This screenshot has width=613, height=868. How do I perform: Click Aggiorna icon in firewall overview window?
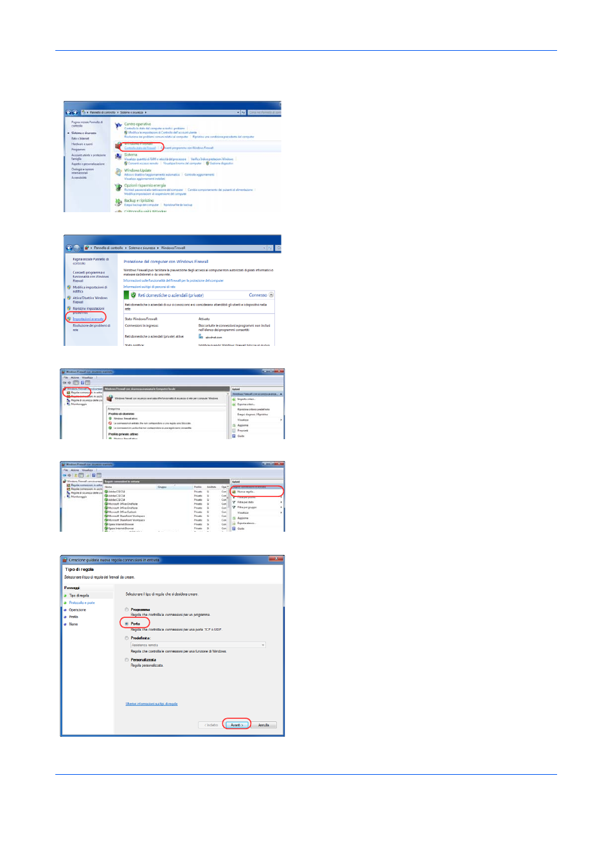(x=234, y=425)
